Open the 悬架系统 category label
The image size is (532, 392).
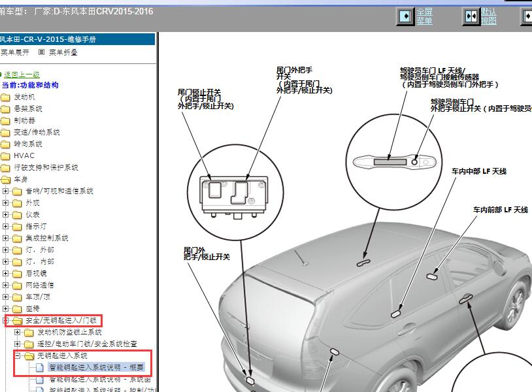pos(28,109)
